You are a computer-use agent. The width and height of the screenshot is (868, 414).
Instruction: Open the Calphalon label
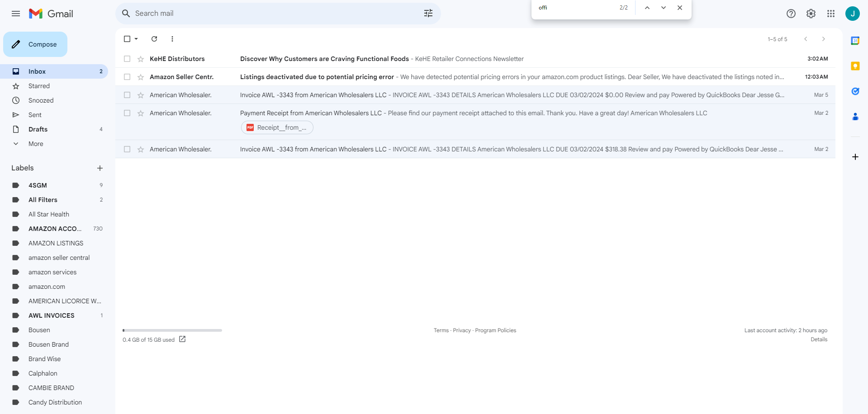point(54,373)
